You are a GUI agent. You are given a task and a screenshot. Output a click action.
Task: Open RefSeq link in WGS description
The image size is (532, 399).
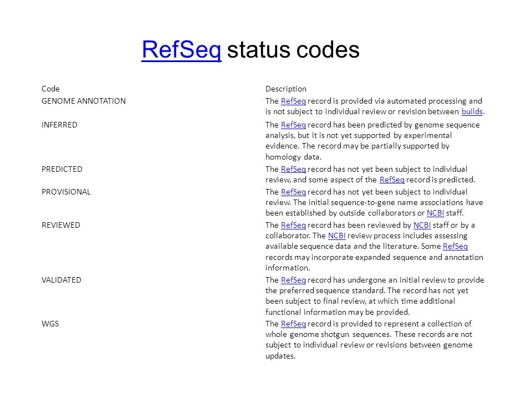(293, 324)
